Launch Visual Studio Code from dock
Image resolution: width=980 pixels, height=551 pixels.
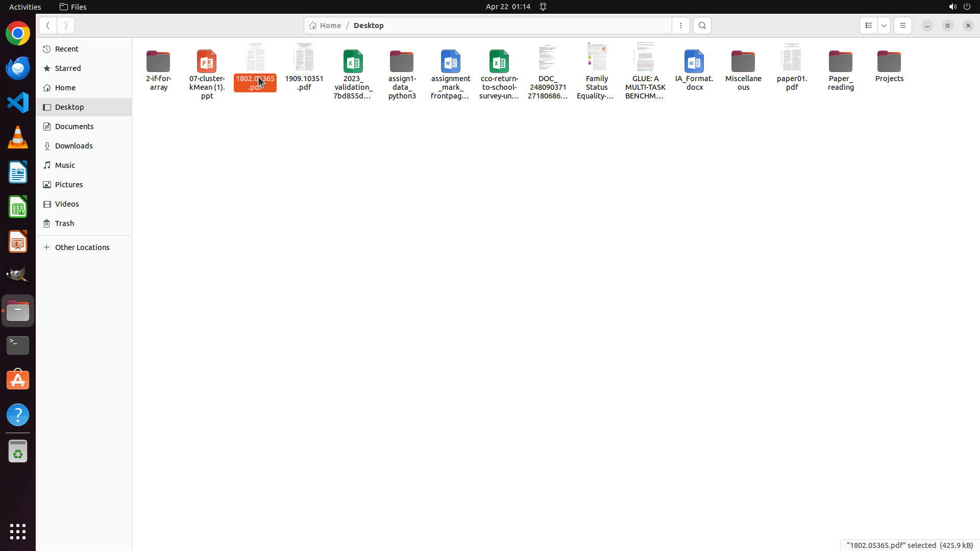pos(18,103)
